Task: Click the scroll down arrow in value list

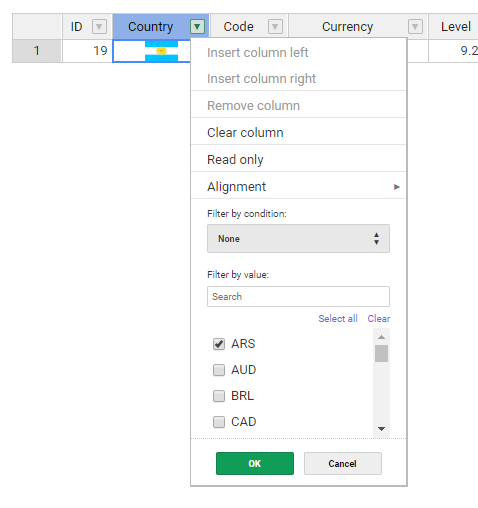Action: (x=381, y=429)
